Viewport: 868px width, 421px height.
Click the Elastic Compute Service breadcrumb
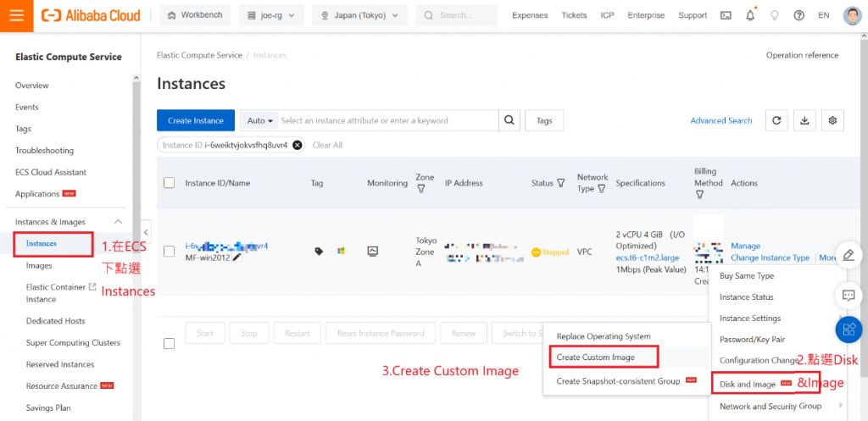click(x=199, y=55)
